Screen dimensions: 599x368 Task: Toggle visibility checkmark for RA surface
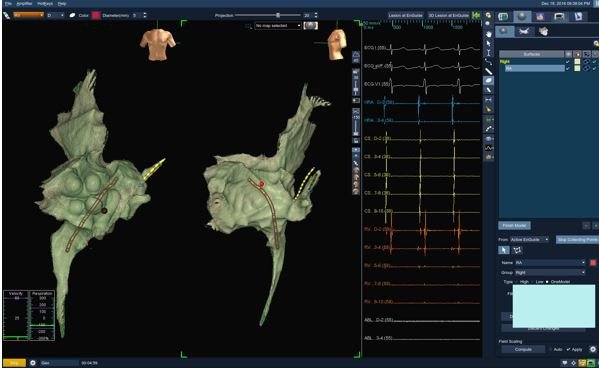tap(568, 68)
